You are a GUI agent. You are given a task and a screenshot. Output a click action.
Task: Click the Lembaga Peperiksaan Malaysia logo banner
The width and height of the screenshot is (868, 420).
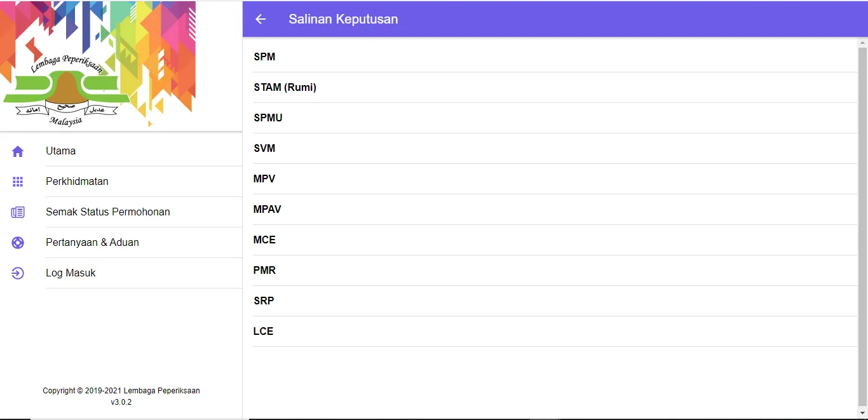(98, 65)
